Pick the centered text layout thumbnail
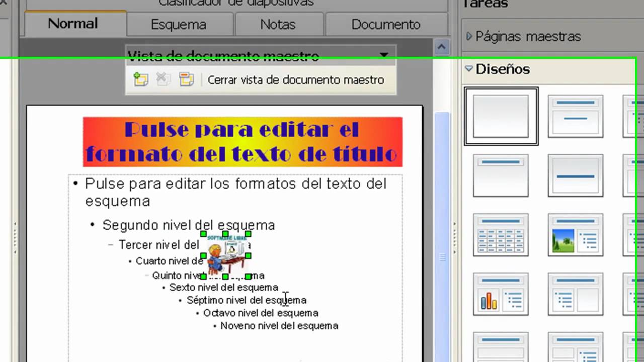644x362 pixels. 575,175
